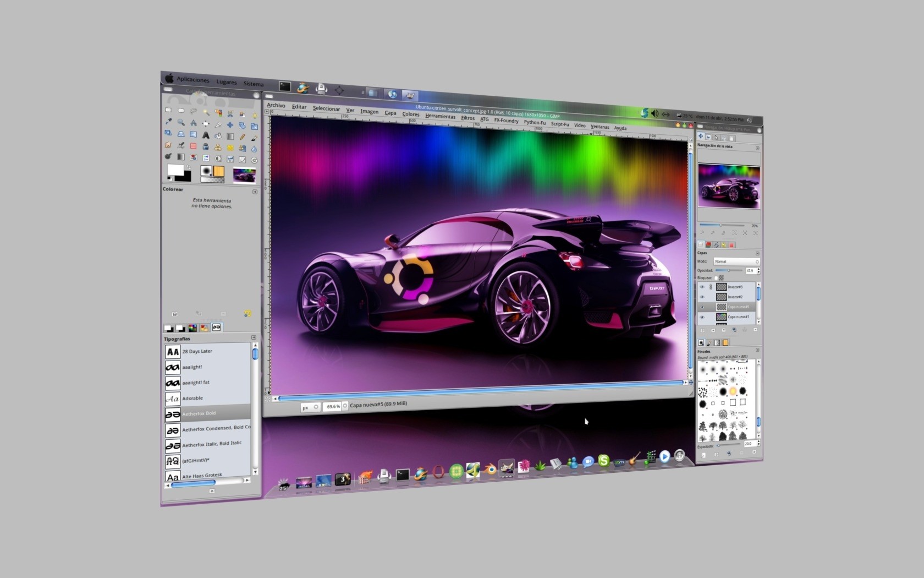Screen dimensions: 924x578
Task: Open the Archivo menu
Action: [276, 105]
